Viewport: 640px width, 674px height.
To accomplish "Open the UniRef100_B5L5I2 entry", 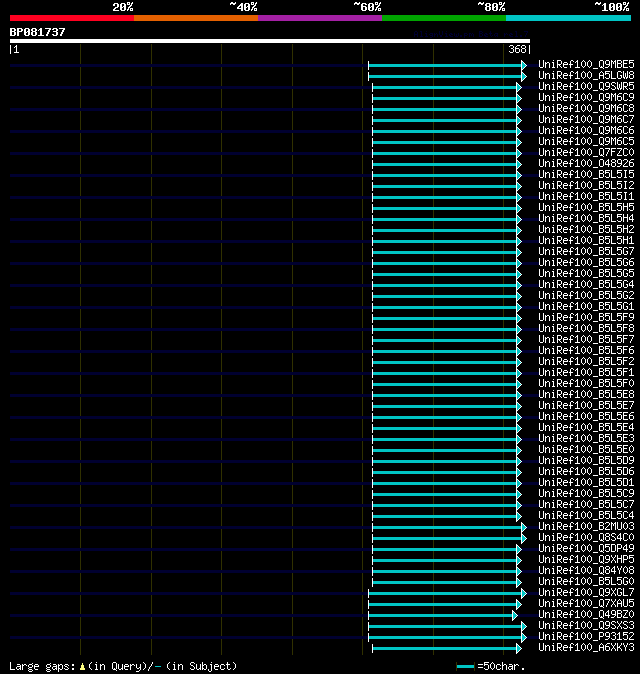I will coord(586,186).
